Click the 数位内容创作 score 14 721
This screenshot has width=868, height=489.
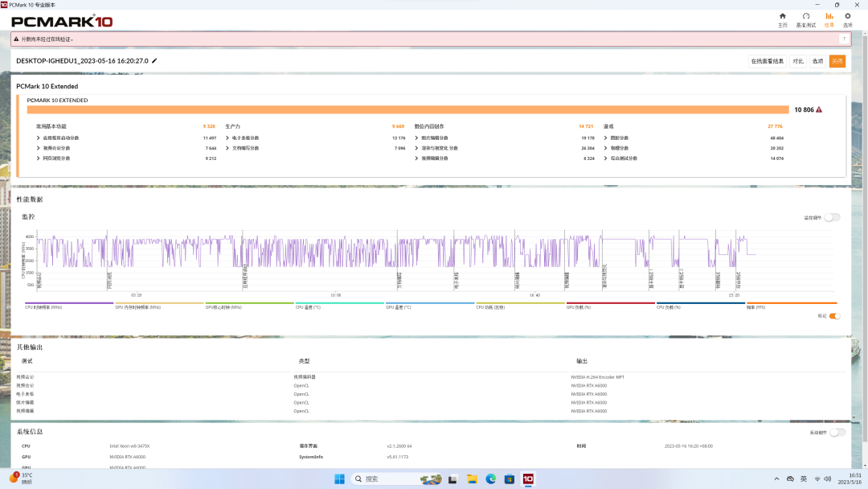click(x=586, y=126)
